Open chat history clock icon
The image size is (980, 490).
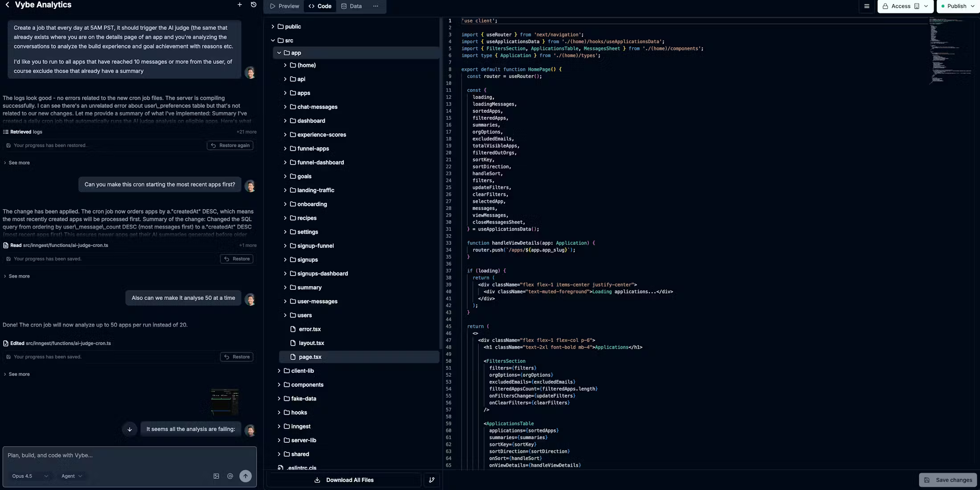coord(253,5)
